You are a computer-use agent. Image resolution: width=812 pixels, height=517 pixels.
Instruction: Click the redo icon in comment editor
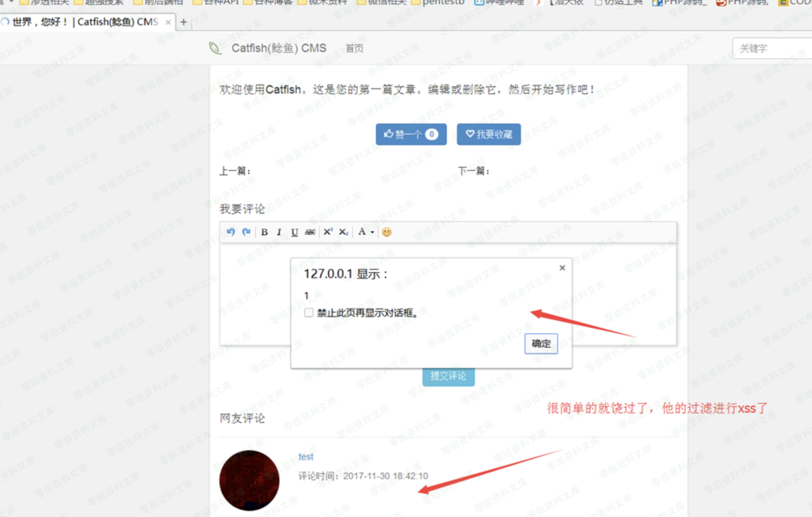pos(246,232)
